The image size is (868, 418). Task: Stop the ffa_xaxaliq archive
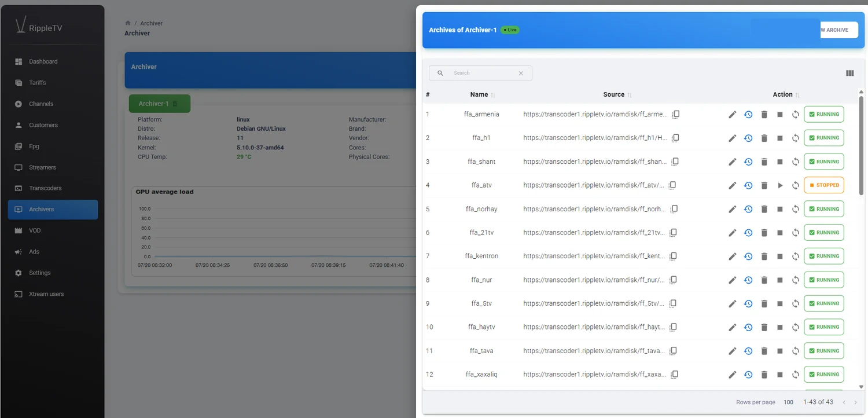tap(780, 375)
